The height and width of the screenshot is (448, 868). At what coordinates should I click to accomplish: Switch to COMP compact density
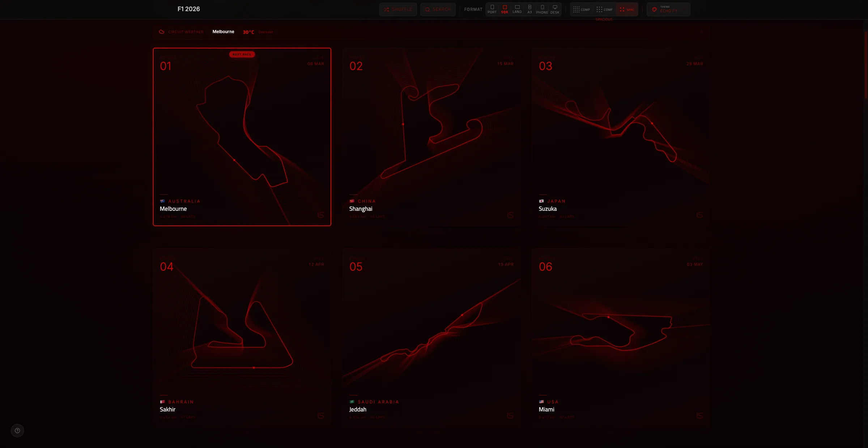[x=582, y=9]
